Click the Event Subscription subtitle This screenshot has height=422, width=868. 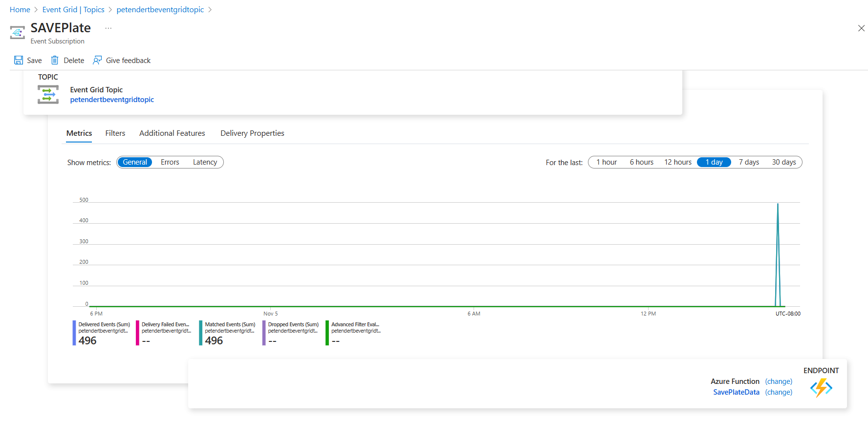(x=58, y=42)
